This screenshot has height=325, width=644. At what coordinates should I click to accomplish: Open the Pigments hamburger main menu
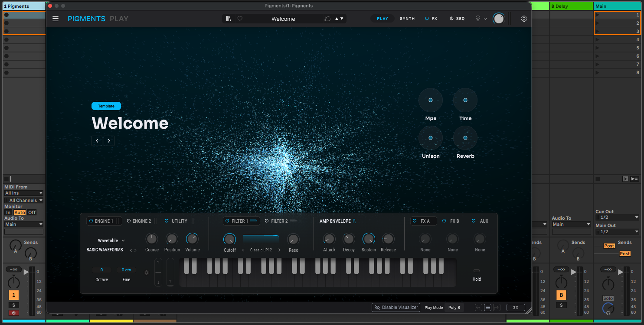pos(56,19)
